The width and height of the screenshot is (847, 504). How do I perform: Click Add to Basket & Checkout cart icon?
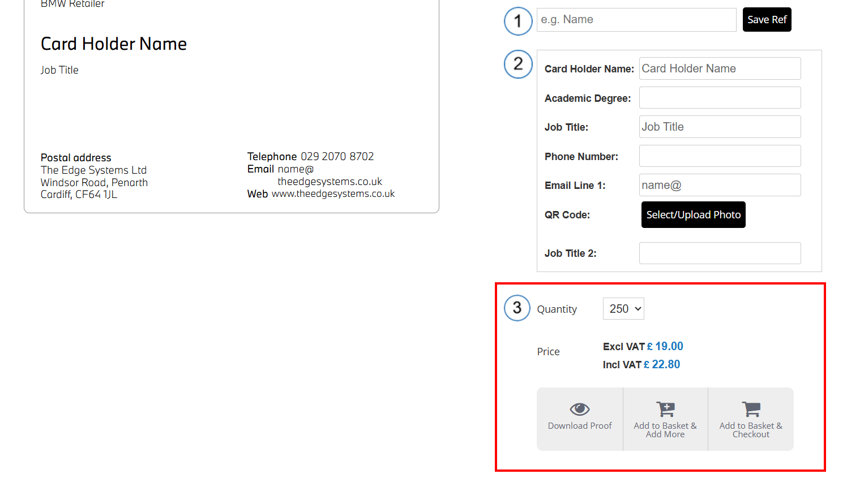751,409
